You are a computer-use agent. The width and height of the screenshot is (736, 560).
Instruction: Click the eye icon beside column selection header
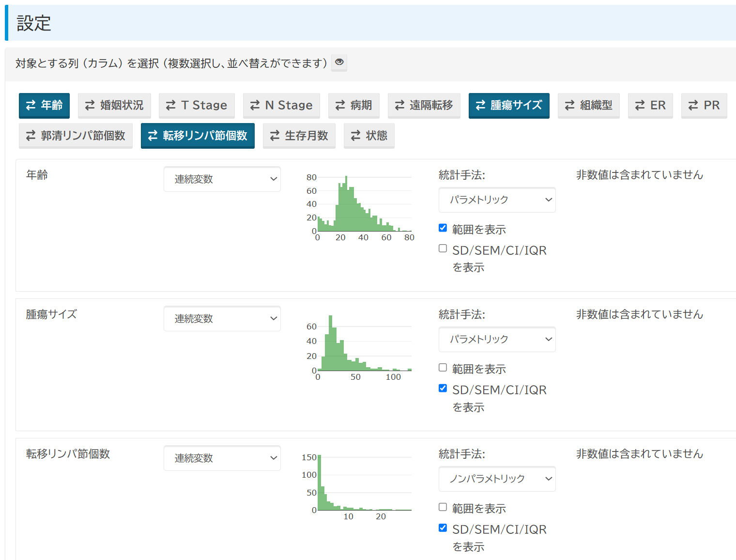click(339, 62)
